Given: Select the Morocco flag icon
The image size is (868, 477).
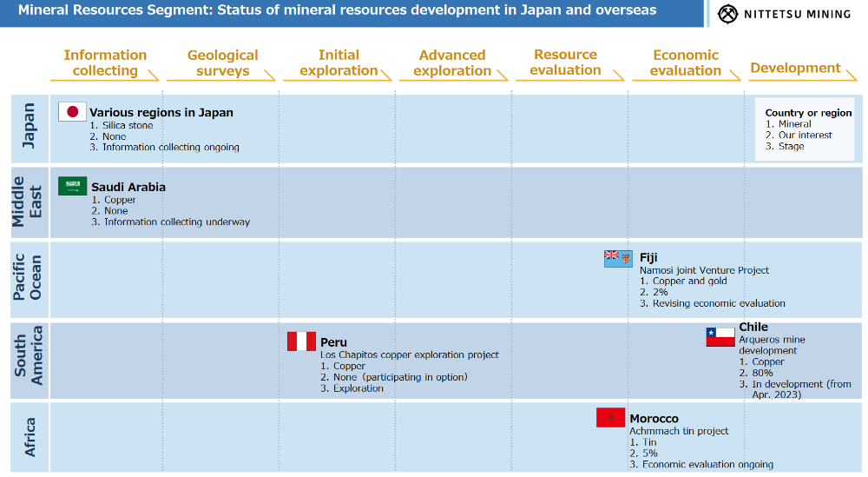Looking at the screenshot, I should [610, 418].
